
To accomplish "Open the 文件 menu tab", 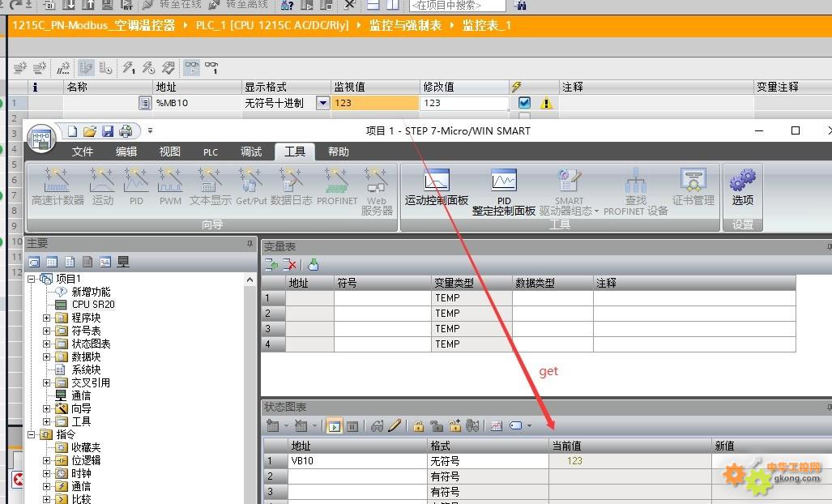I will click(83, 152).
